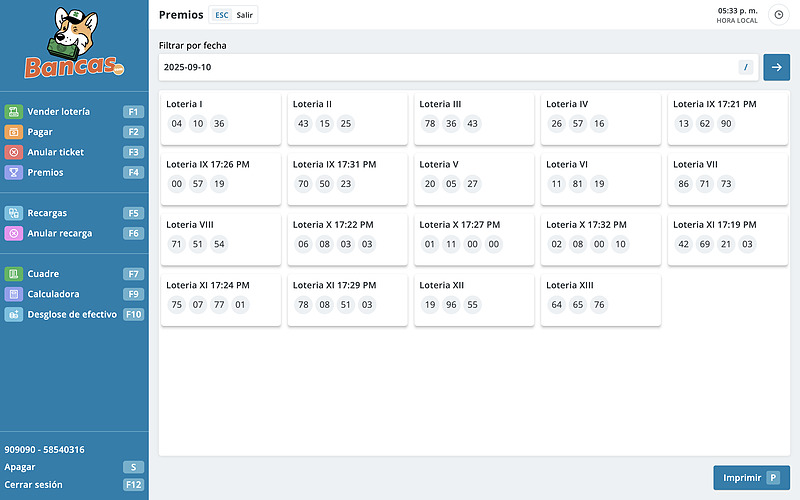Screen dimensions: 800x500
Task: Click the Bancas corgi logo
Action: [74, 44]
